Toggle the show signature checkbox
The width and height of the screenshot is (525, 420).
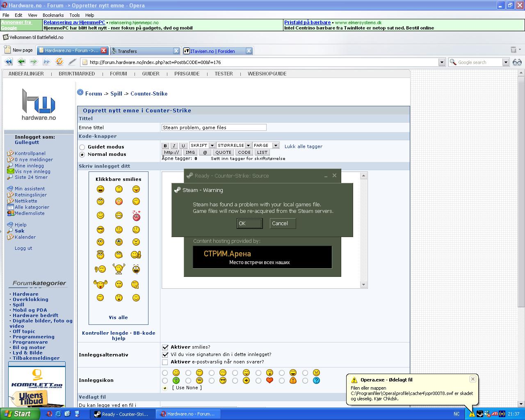point(165,354)
